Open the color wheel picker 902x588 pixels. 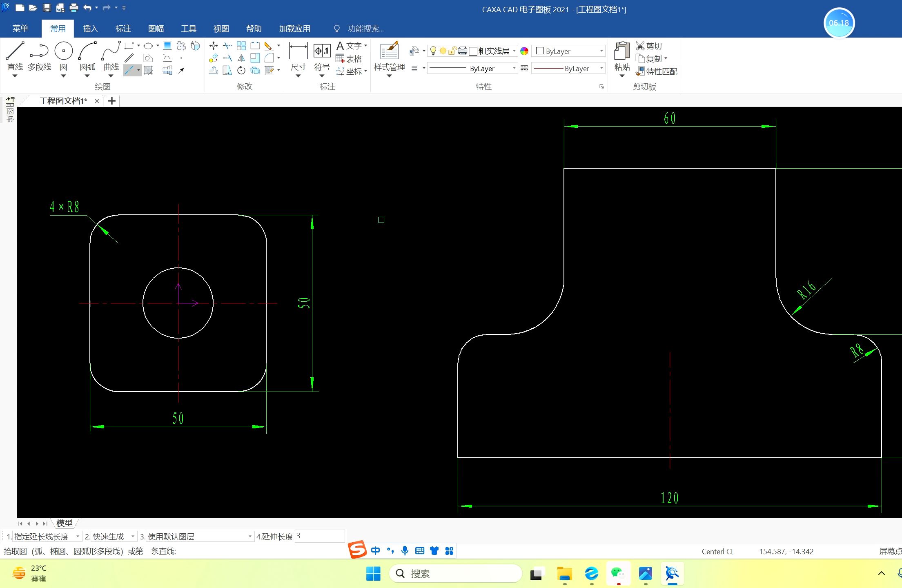point(524,51)
